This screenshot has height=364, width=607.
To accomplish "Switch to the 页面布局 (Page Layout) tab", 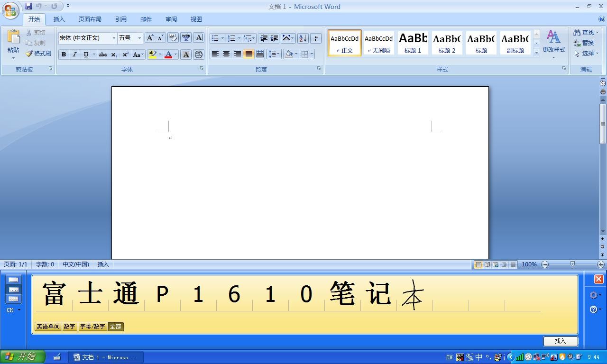I will (90, 19).
